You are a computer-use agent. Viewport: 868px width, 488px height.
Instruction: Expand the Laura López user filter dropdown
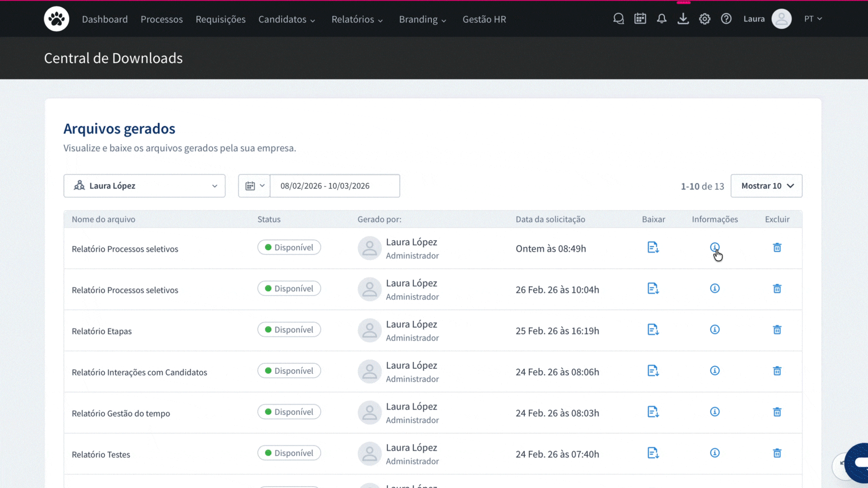[x=144, y=186]
